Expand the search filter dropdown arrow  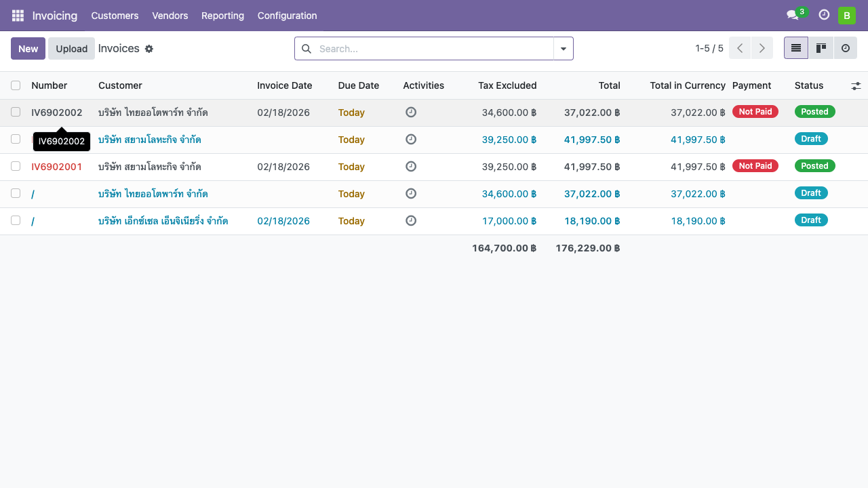click(x=563, y=49)
